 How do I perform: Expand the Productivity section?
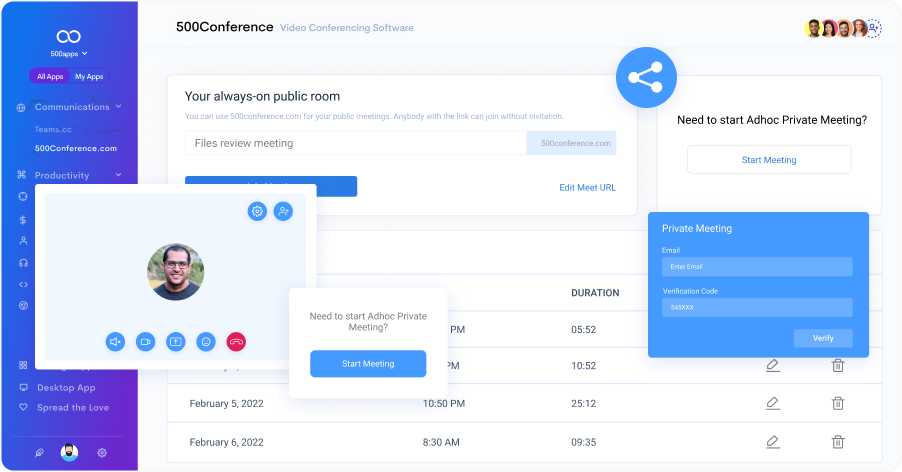point(118,175)
